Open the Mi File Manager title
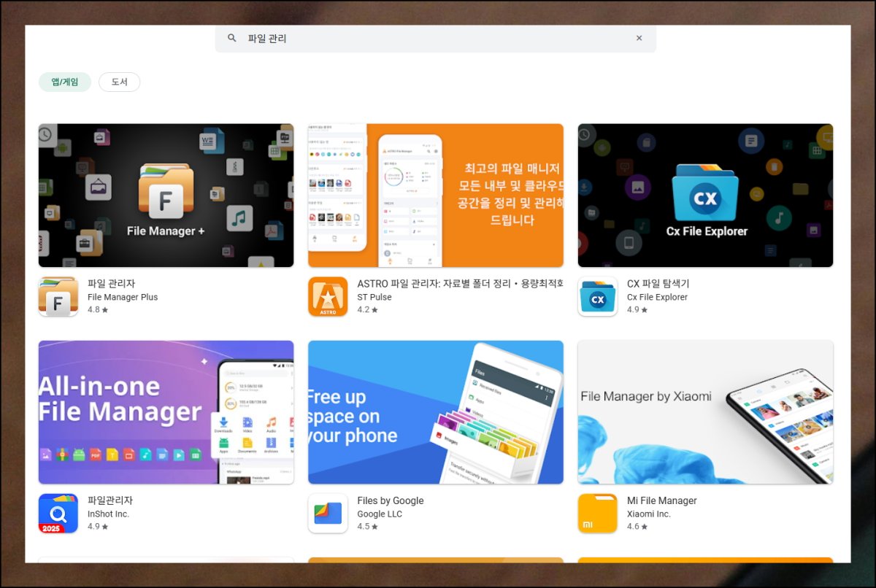 [x=661, y=500]
